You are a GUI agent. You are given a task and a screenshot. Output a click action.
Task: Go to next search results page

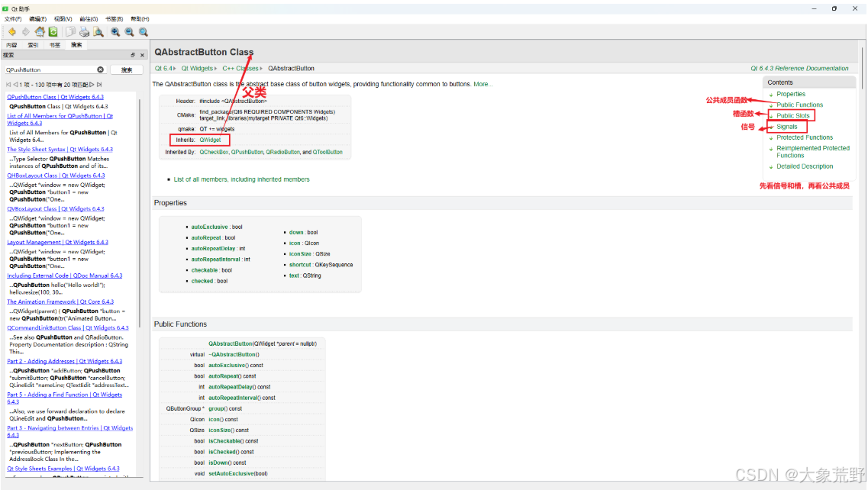click(x=92, y=85)
